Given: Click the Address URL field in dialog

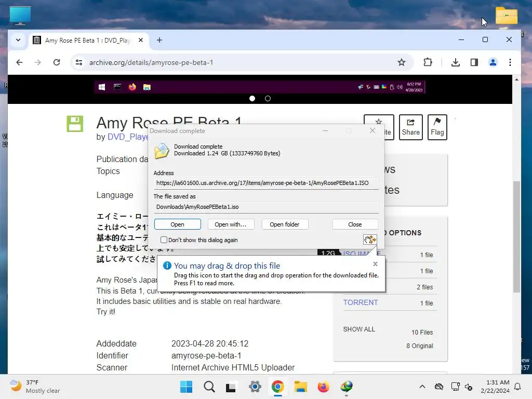Looking at the screenshot, I should click(x=266, y=183).
